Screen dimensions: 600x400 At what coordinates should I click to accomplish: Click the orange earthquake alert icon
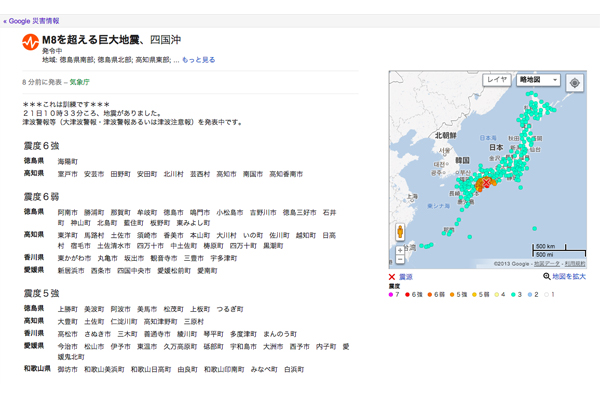point(30,43)
